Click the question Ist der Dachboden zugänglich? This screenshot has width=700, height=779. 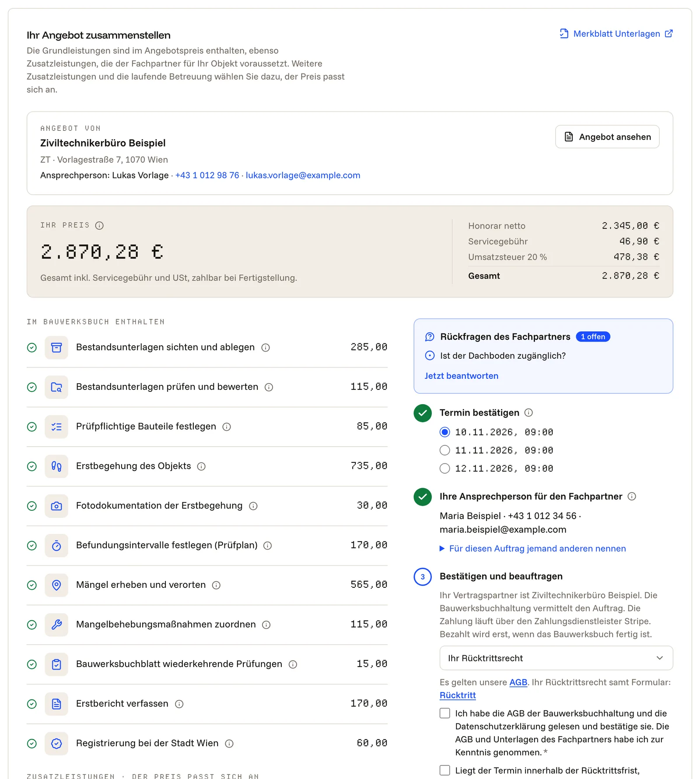(x=503, y=356)
